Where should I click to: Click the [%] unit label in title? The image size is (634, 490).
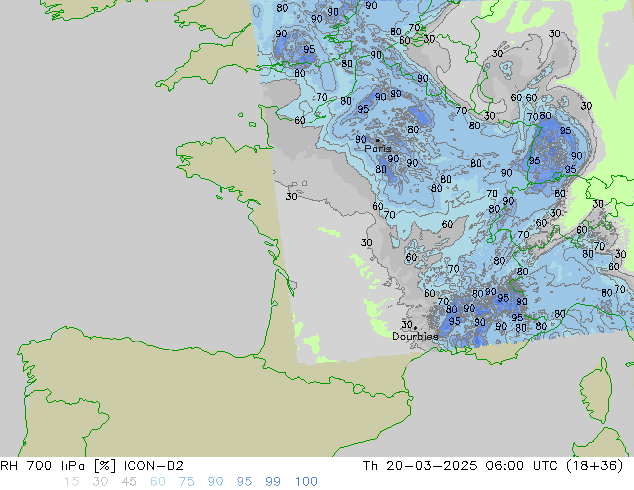[x=105, y=465]
